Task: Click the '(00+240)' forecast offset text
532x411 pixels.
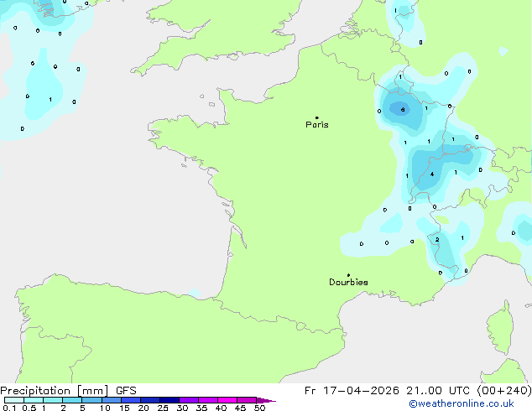Action: 504,391
